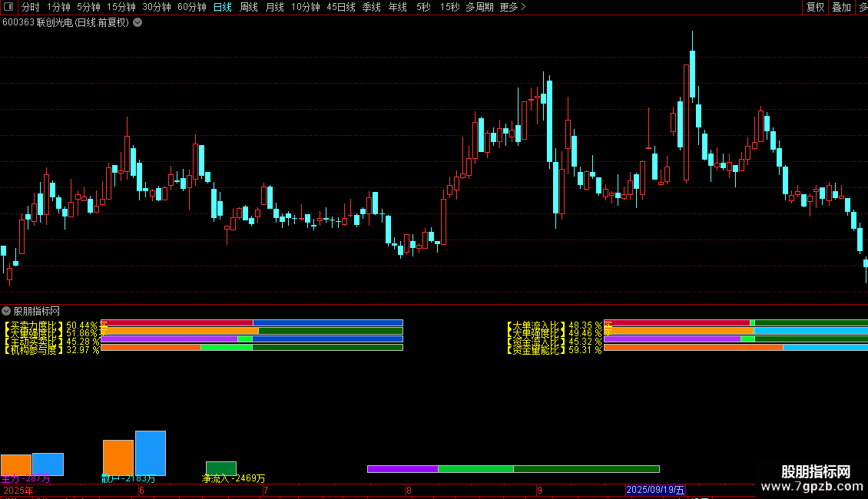The width and height of the screenshot is (868, 499).
Task: Switch to 年线 yearly chart
Action: coord(397,7)
